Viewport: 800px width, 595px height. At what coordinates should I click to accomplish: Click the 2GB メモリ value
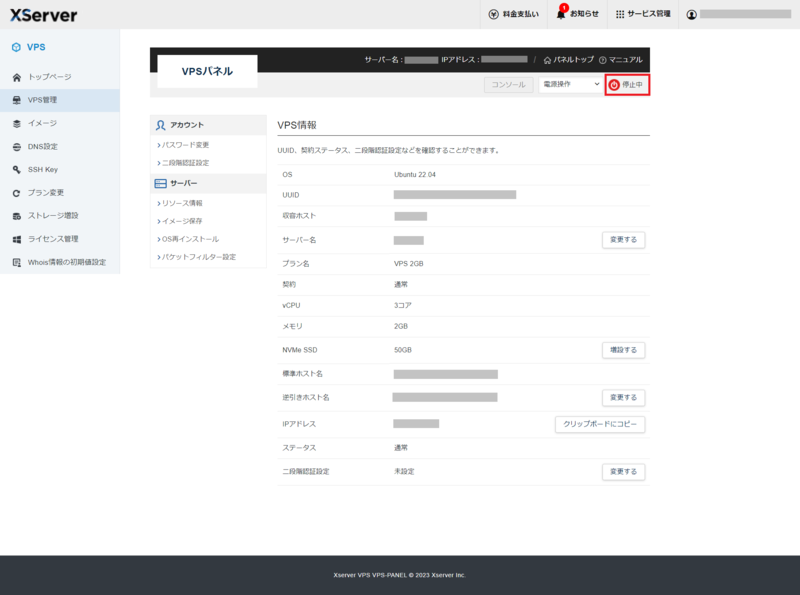401,327
